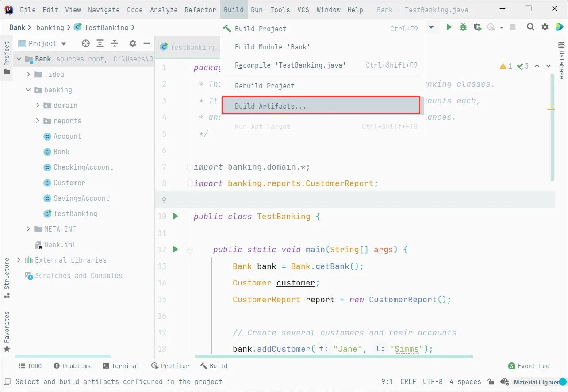The width and height of the screenshot is (568, 392).
Task: Collapse the banking folder
Action: [x=29, y=90]
